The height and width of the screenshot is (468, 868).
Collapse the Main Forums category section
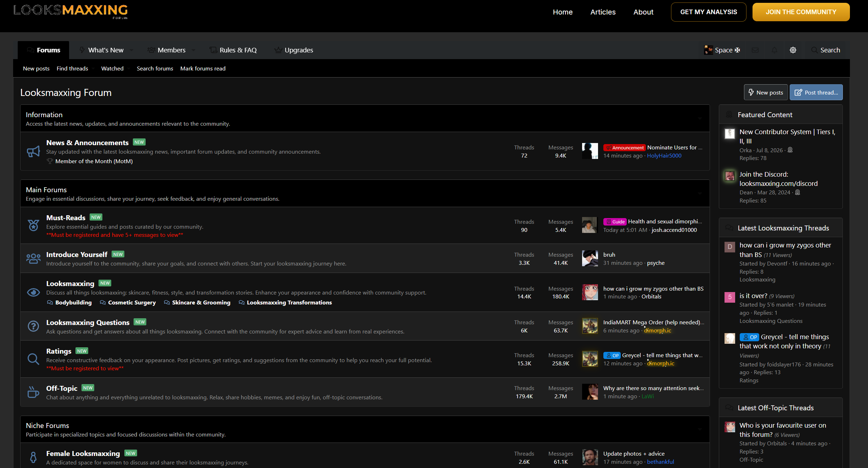700,194
